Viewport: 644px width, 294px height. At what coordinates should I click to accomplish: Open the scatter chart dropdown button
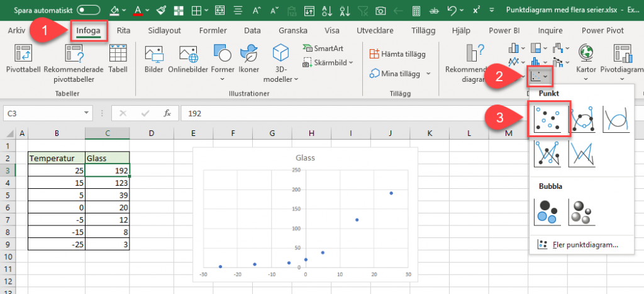(539, 76)
